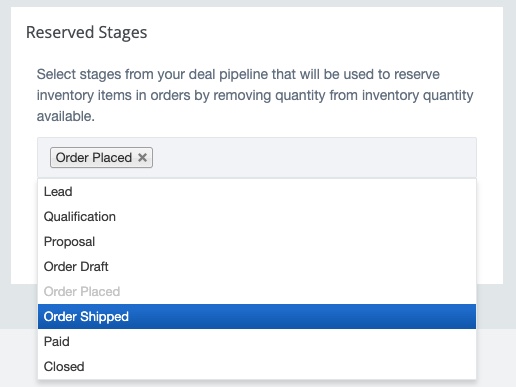Screen dimensions: 516x387
Task: Click empty space right of Order Shipped text
Action: pyautogui.click(x=300, y=317)
